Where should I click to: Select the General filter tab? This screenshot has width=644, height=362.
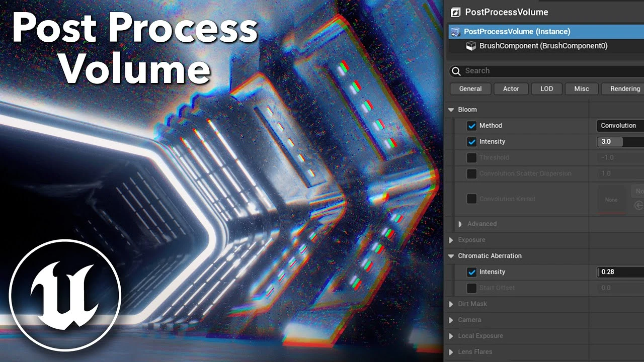coord(470,89)
